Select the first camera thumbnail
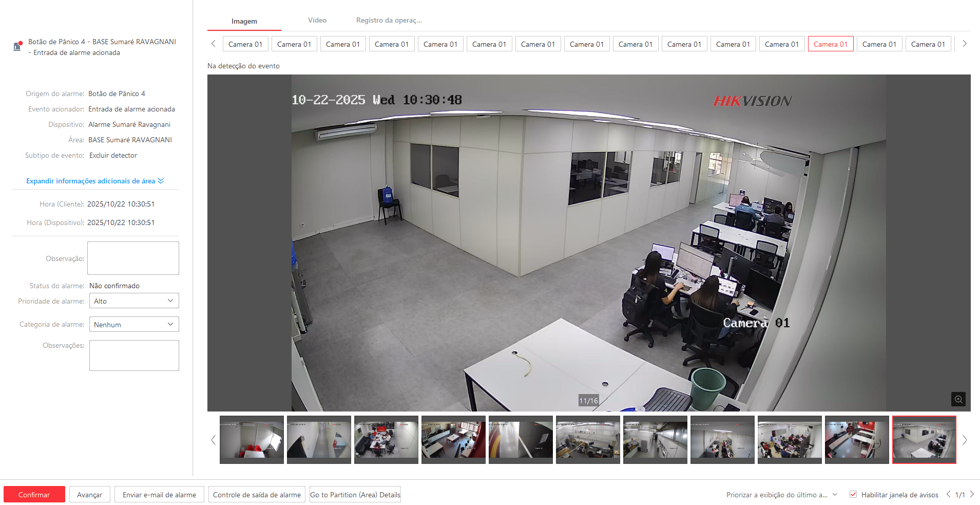Viewport: 980px width, 505px height. 252,440
